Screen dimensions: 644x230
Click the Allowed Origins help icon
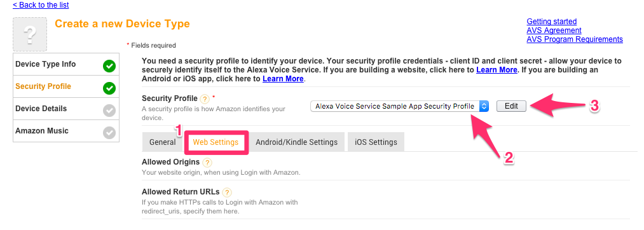207,162
